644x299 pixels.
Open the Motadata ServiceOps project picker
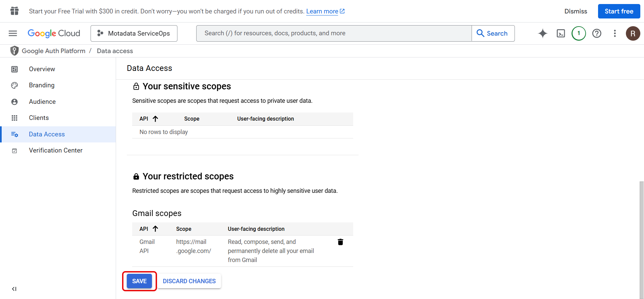134,33
